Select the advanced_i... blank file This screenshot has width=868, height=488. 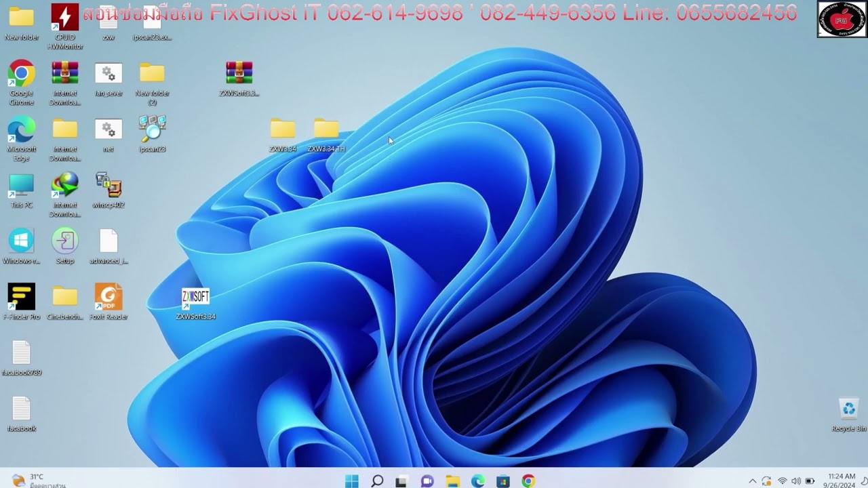[x=108, y=246]
